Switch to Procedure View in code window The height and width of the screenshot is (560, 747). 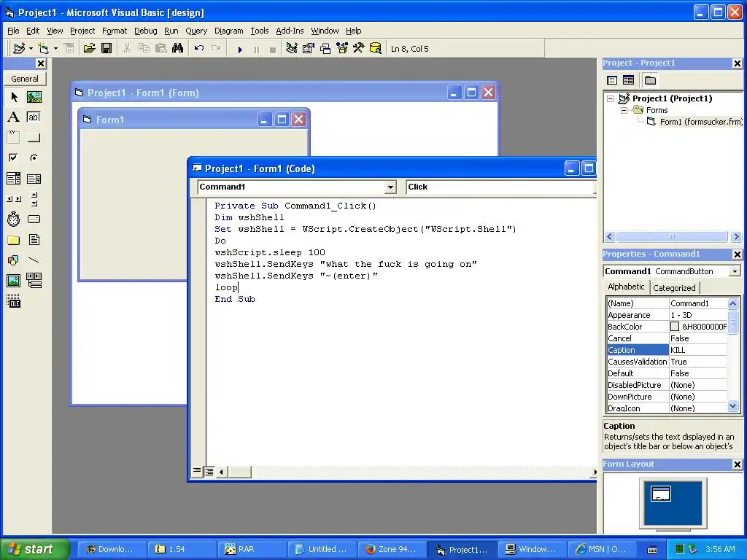pyautogui.click(x=197, y=471)
